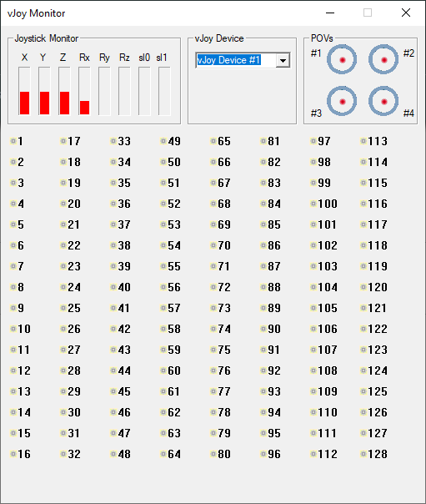Click button 120 indicator light

coord(363,287)
